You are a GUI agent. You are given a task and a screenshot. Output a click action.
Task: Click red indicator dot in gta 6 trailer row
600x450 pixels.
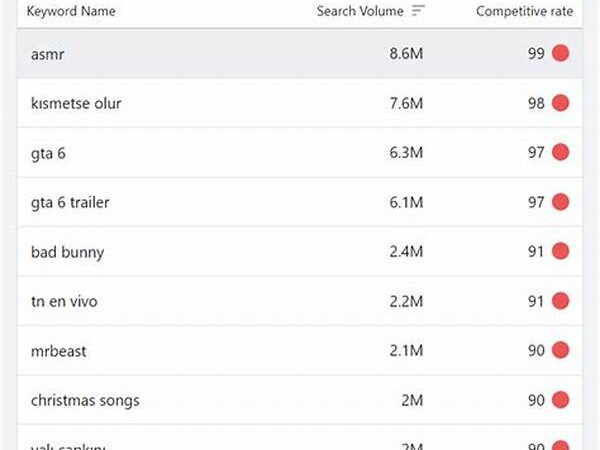(561, 202)
